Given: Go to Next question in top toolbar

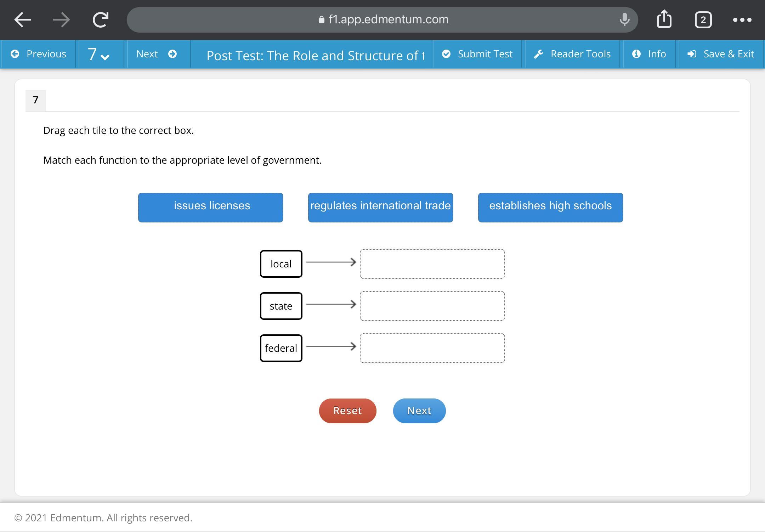Looking at the screenshot, I should click(157, 54).
